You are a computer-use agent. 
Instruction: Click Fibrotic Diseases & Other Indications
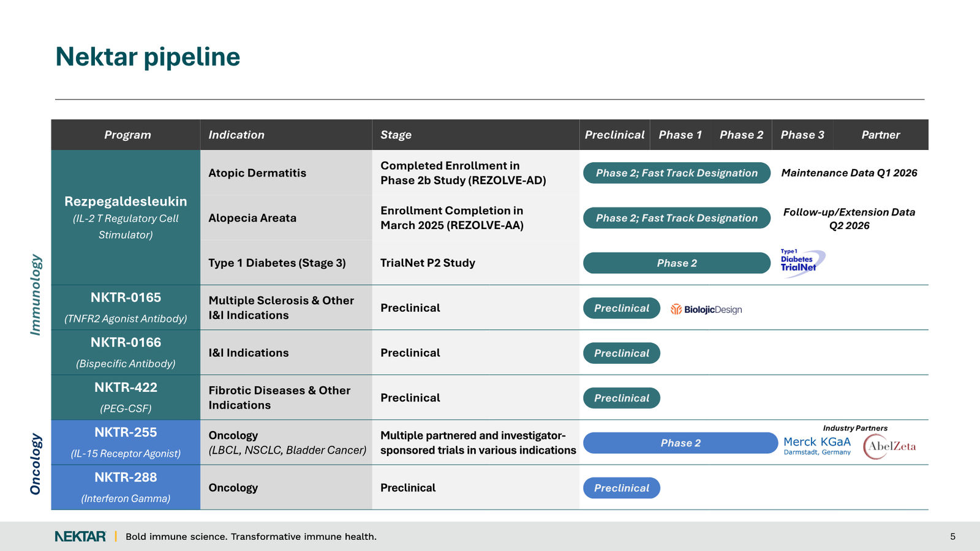[x=279, y=398]
